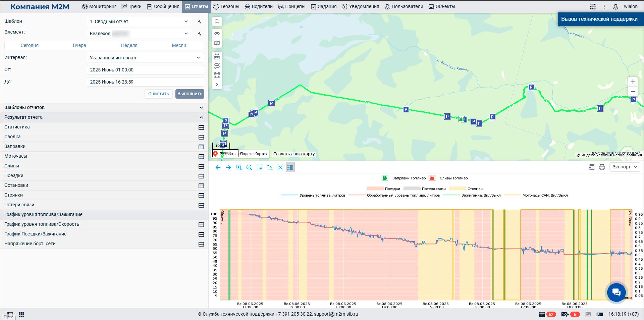The width and height of the screenshot is (644, 320).
Task: Toggle map visibility eye icon
Action: point(217,34)
